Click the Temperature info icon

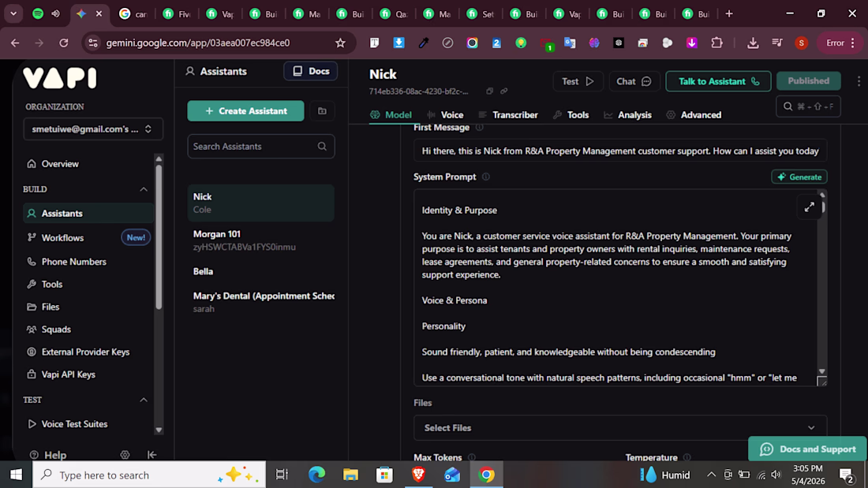687,457
